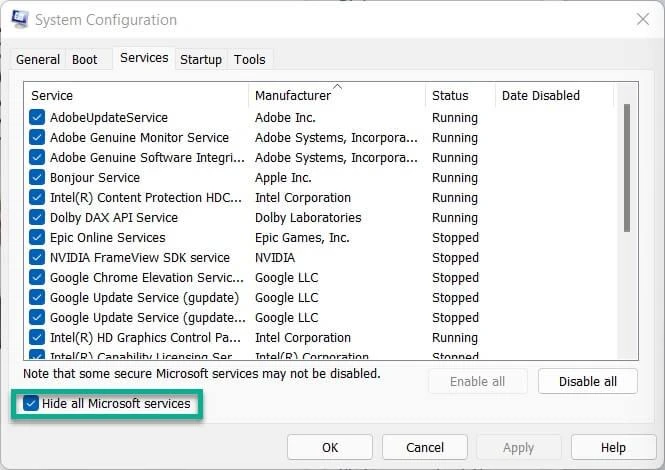Screen dimensions: 665x470
Task: Disable the Epic Online Services checkbox
Action: tap(37, 238)
